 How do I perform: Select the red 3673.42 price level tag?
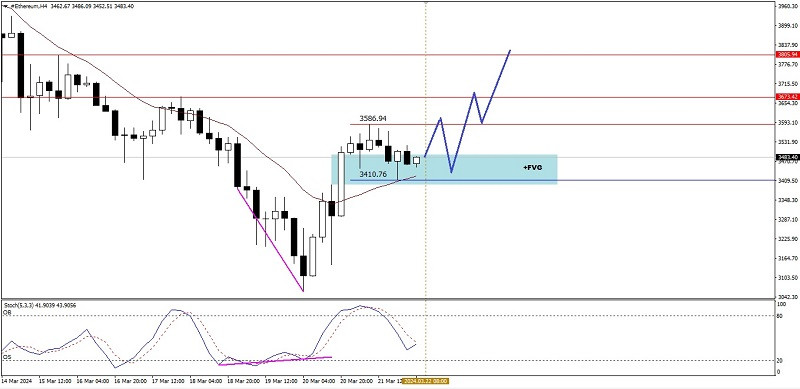(787, 96)
